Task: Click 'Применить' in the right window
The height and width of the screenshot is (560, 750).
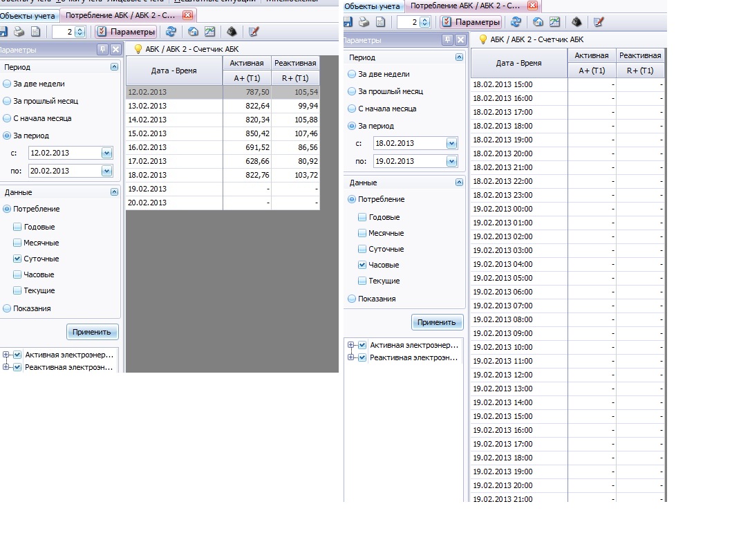Action: click(437, 322)
